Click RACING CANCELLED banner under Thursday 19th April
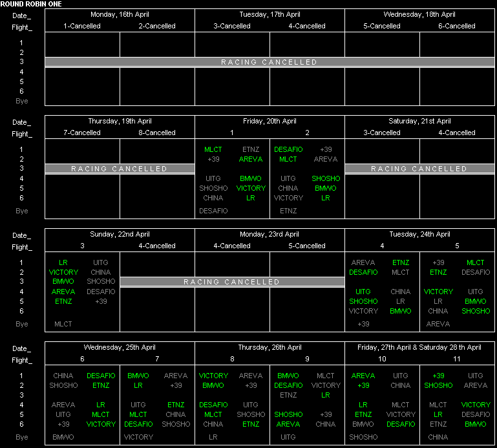Viewport: 497px width, 448px height. pos(120,169)
